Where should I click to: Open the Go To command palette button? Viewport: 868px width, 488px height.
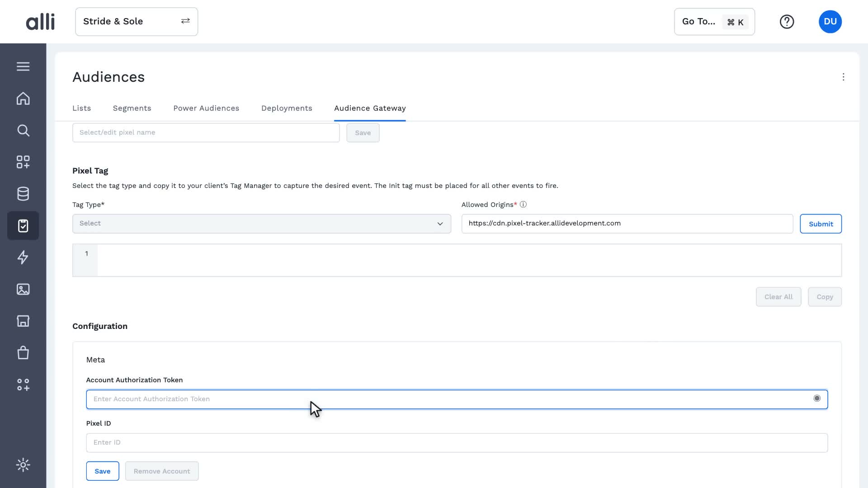tap(714, 22)
